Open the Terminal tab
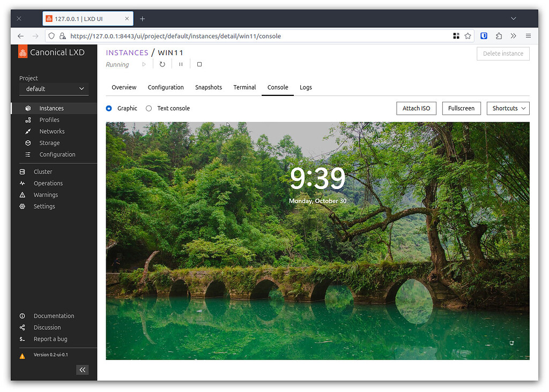Screen dimensions: 549x392 pyautogui.click(x=244, y=87)
